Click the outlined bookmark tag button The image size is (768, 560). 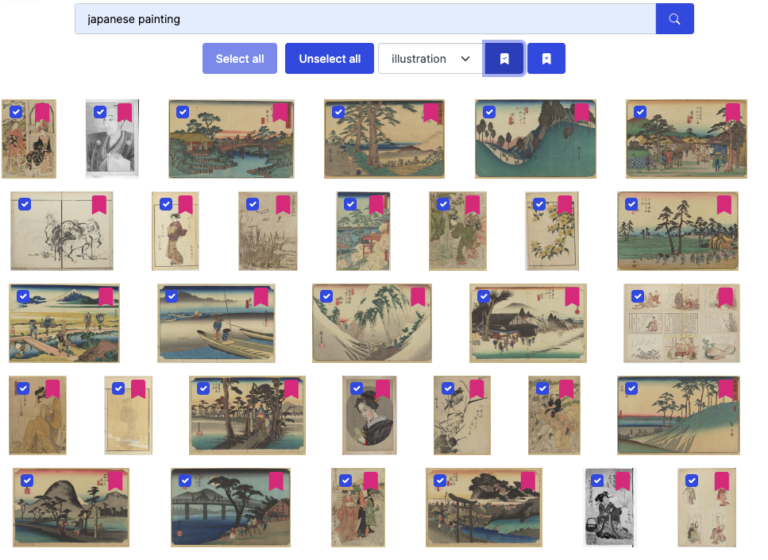504,59
